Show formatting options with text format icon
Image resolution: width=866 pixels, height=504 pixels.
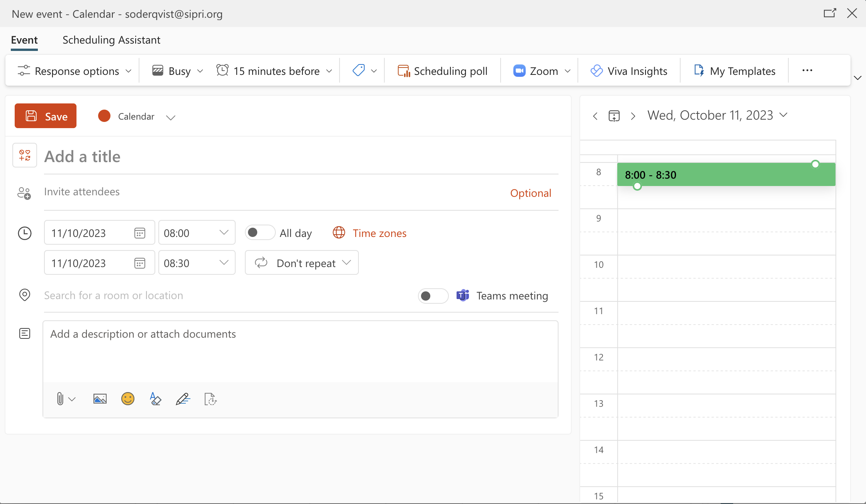(155, 399)
